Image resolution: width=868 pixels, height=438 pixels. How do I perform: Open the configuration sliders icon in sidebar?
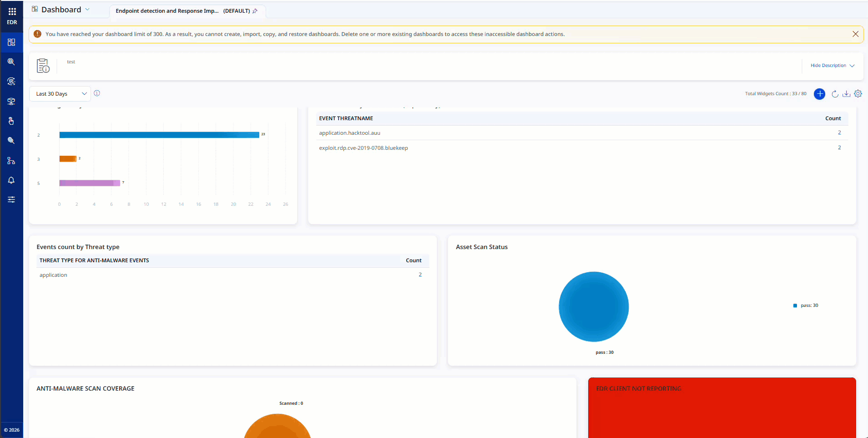pos(11,199)
